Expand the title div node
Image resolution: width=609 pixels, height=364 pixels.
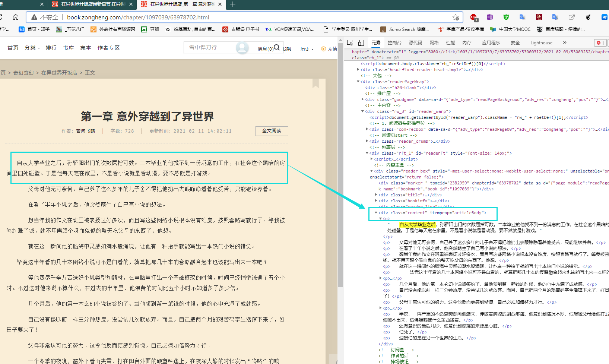pos(376,195)
